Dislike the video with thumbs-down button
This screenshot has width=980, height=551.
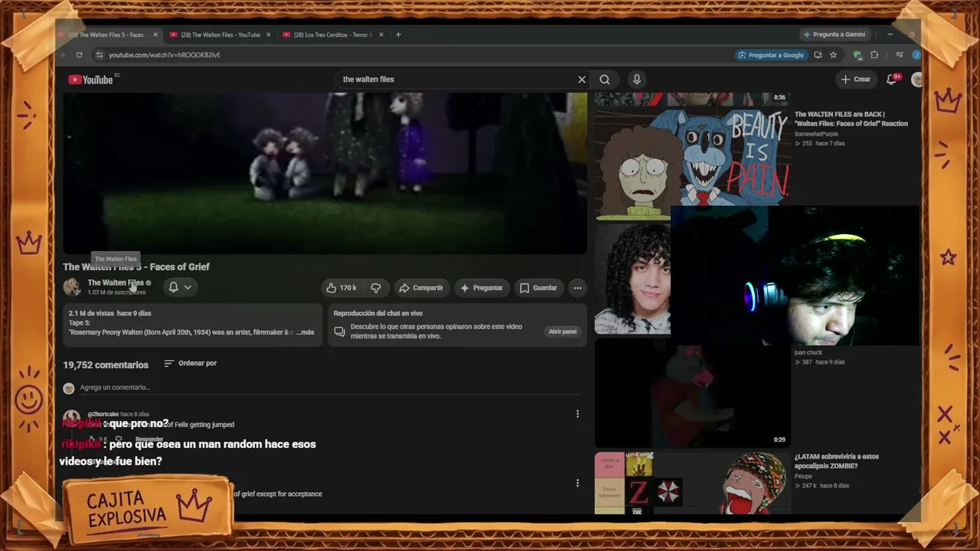click(376, 288)
